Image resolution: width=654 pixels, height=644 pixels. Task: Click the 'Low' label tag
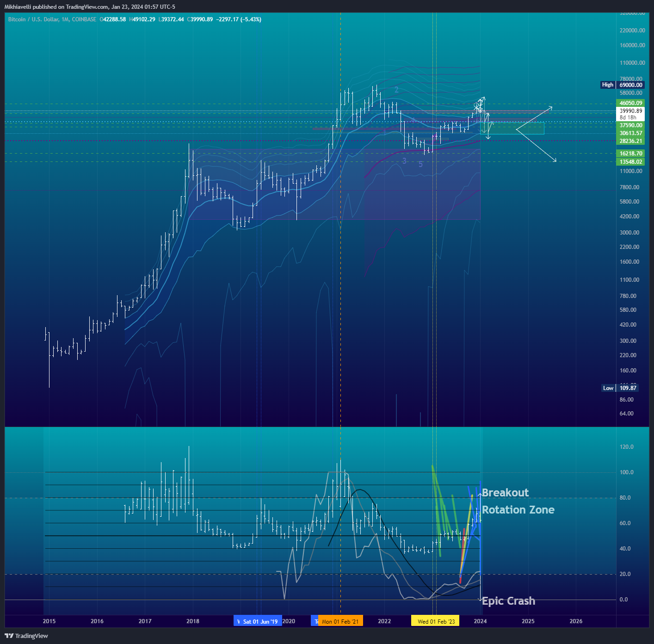(608, 388)
